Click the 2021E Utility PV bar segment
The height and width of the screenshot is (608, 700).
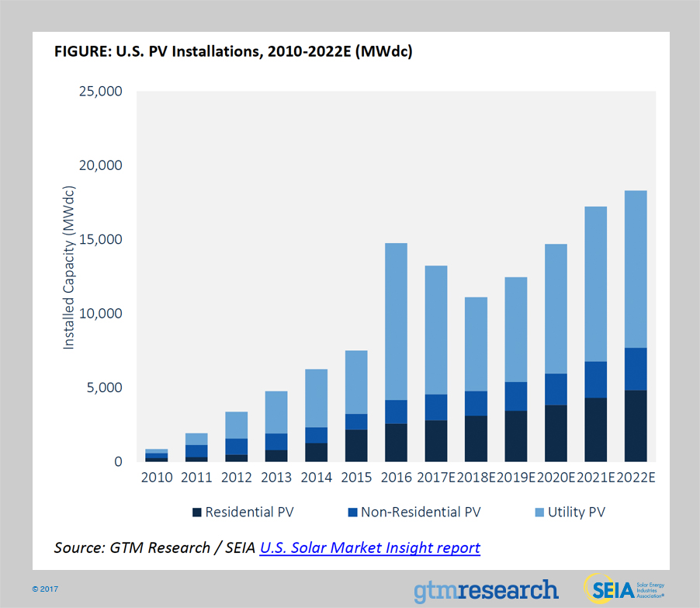[595, 284]
